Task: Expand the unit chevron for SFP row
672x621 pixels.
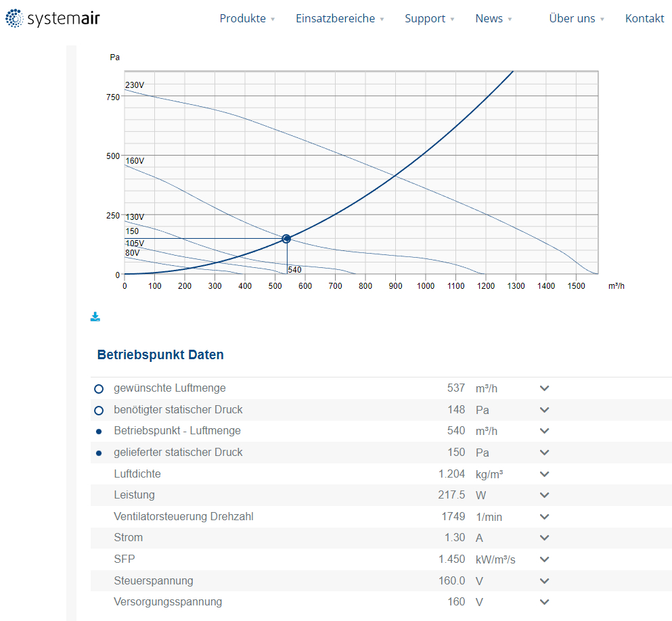Action: coord(544,559)
